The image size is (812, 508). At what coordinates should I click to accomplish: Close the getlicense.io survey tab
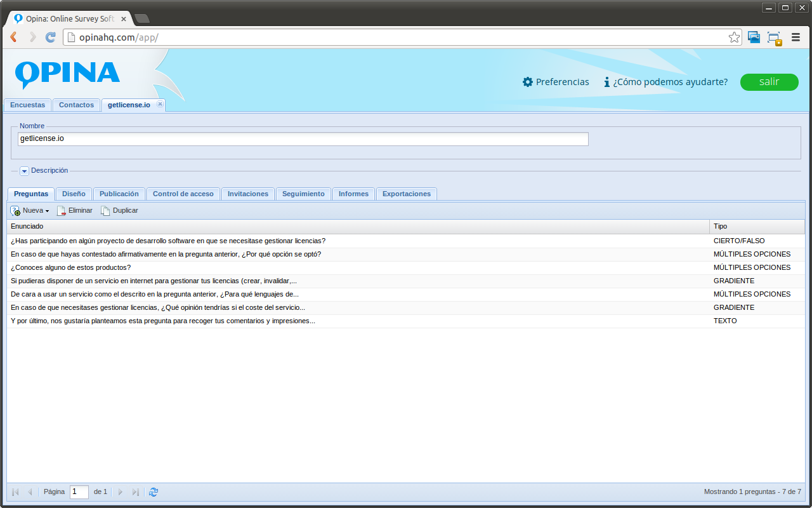[160, 105]
